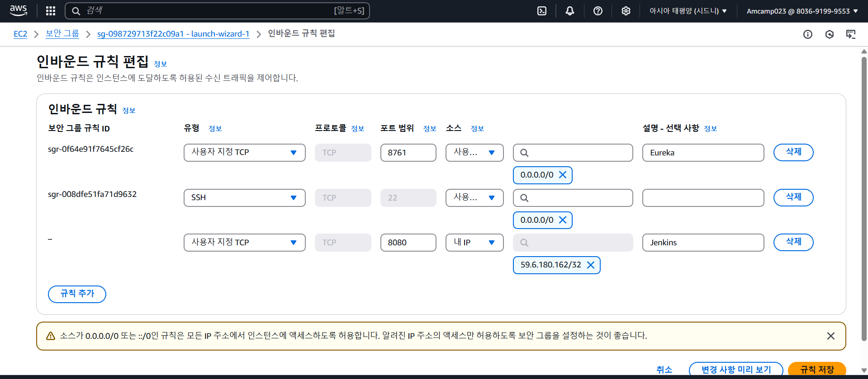Image resolution: width=868 pixels, height=379 pixels.
Task: Open the sg-098729713f22c09a1 breadcrumb link
Action: click(x=173, y=34)
